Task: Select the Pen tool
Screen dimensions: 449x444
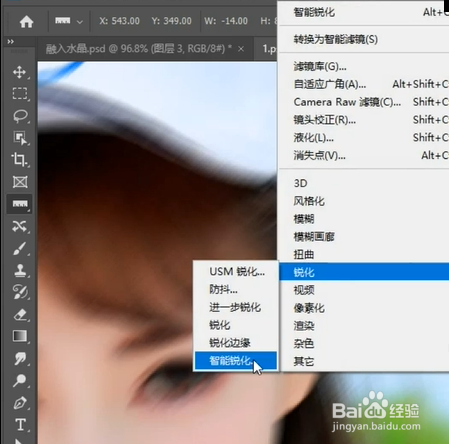Action: (20, 403)
